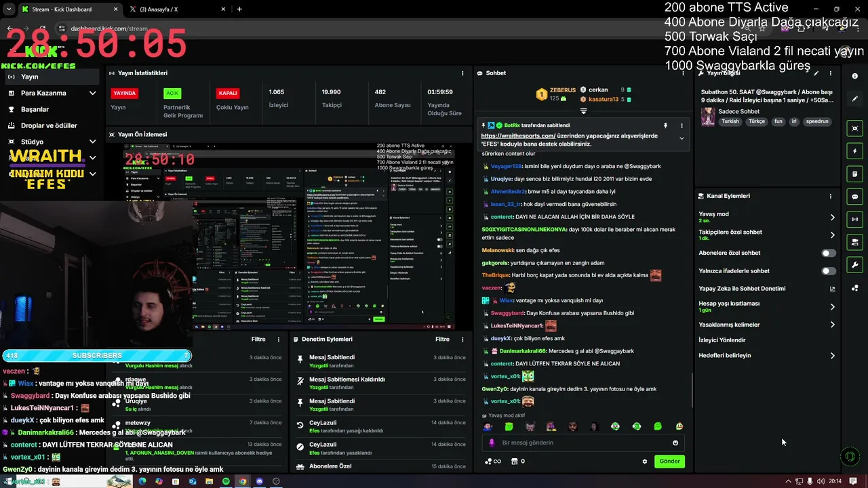The image size is (868, 488).
Task: Open the pinned message three-dot options
Action: (x=682, y=125)
